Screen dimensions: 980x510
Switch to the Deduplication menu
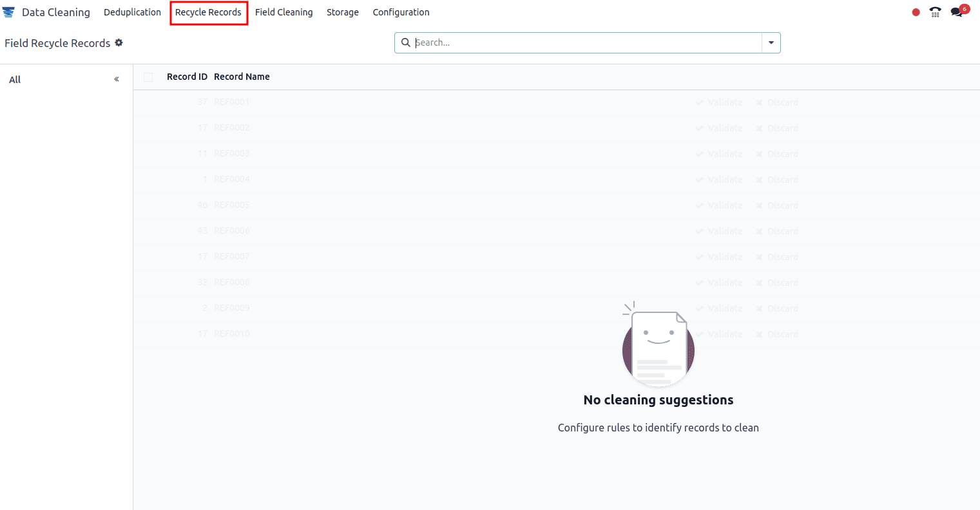click(x=132, y=12)
